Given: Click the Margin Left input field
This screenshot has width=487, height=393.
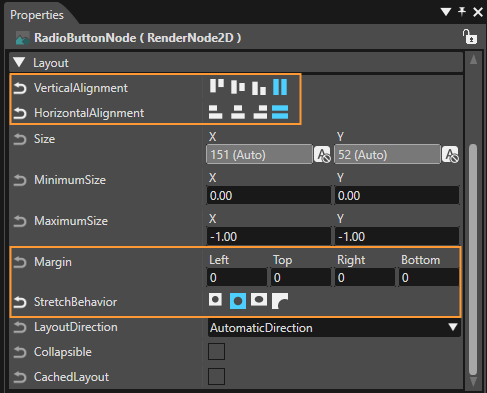Looking at the screenshot, I should 237,278.
